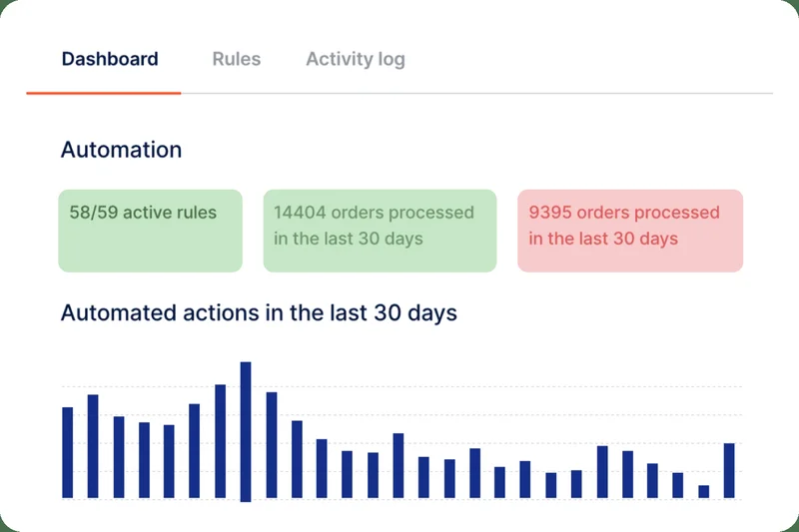Click the bar immediately right of the tallest bar
799x532 pixels.
tap(272, 445)
